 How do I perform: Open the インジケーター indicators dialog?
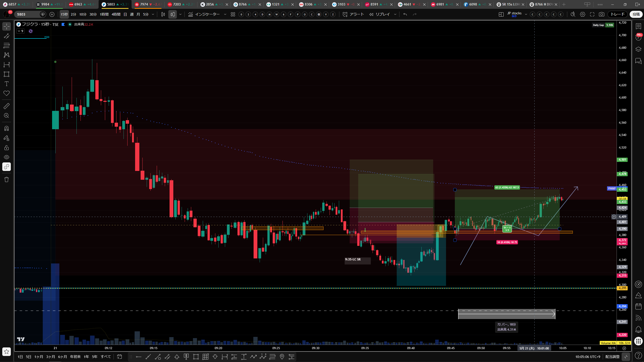(x=204, y=14)
